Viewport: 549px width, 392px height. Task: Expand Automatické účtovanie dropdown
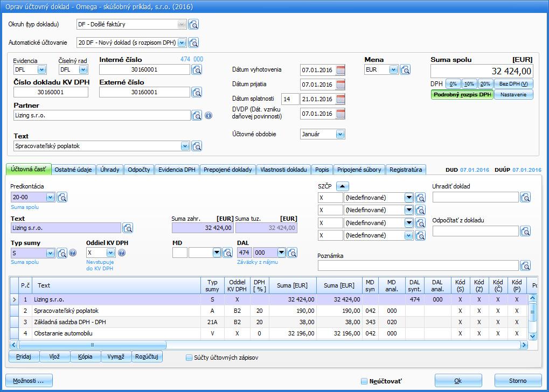[x=182, y=43]
